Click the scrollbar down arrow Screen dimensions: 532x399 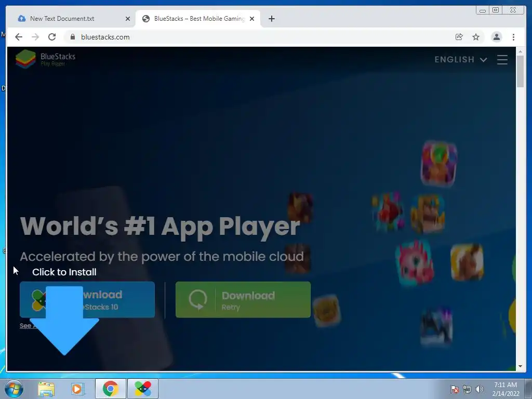pos(520,366)
